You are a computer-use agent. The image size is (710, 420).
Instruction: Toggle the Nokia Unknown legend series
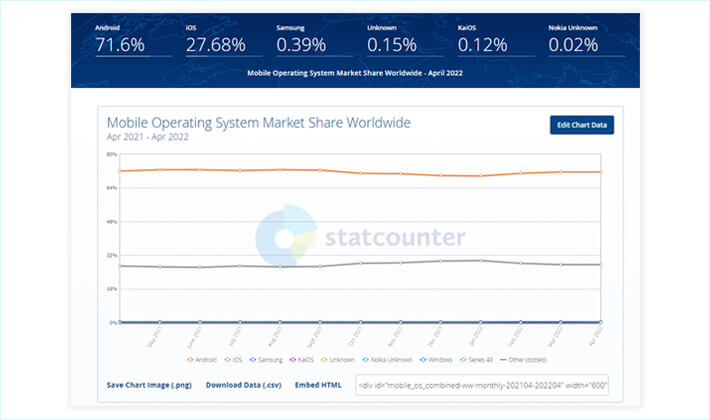[x=387, y=360]
